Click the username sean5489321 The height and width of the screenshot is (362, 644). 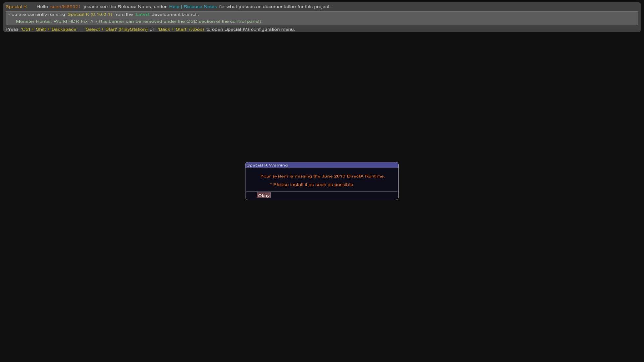(65, 7)
